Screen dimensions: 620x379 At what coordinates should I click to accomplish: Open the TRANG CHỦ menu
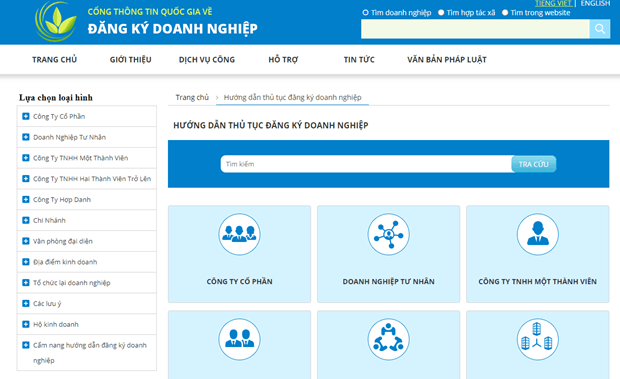coord(55,60)
